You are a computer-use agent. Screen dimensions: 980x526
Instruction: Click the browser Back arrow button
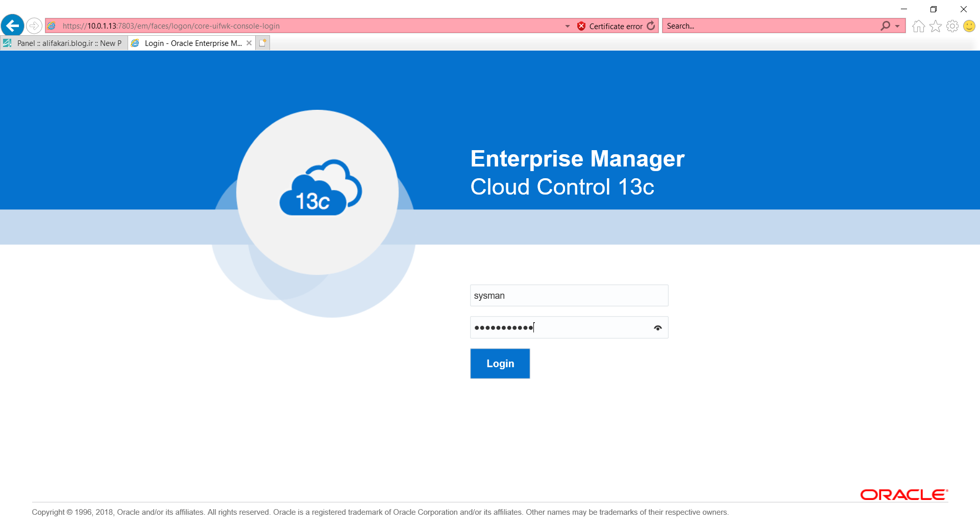click(x=12, y=26)
